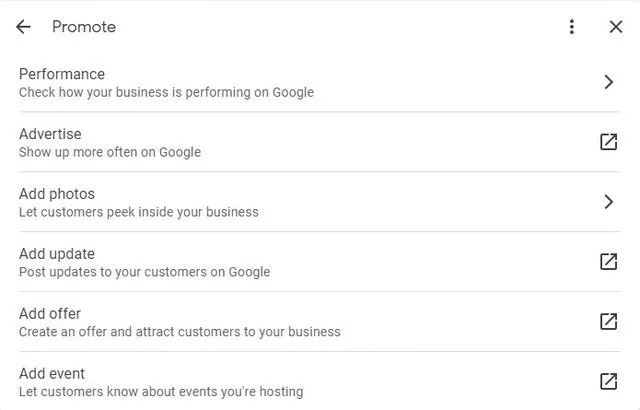This screenshot has height=410, width=640.
Task: Click the external link icon beside Advertise
Action: point(608,142)
